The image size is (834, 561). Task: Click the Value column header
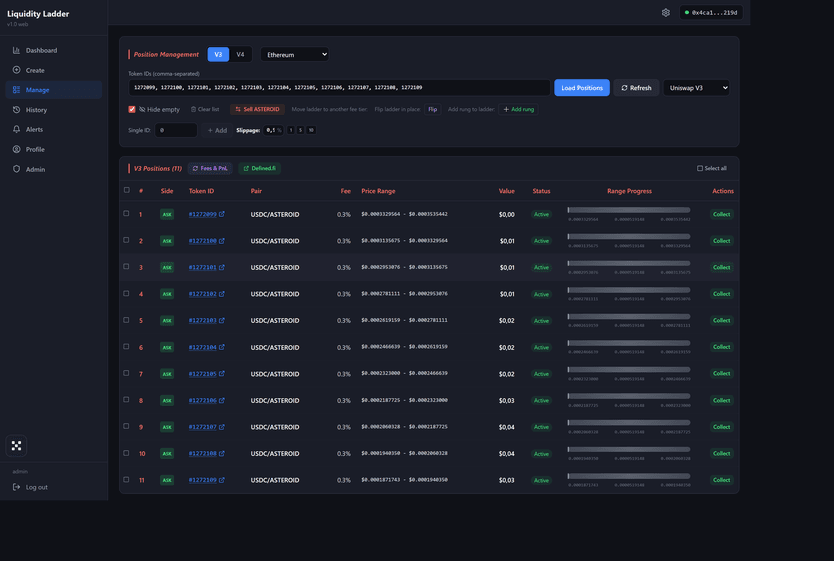[506, 191]
